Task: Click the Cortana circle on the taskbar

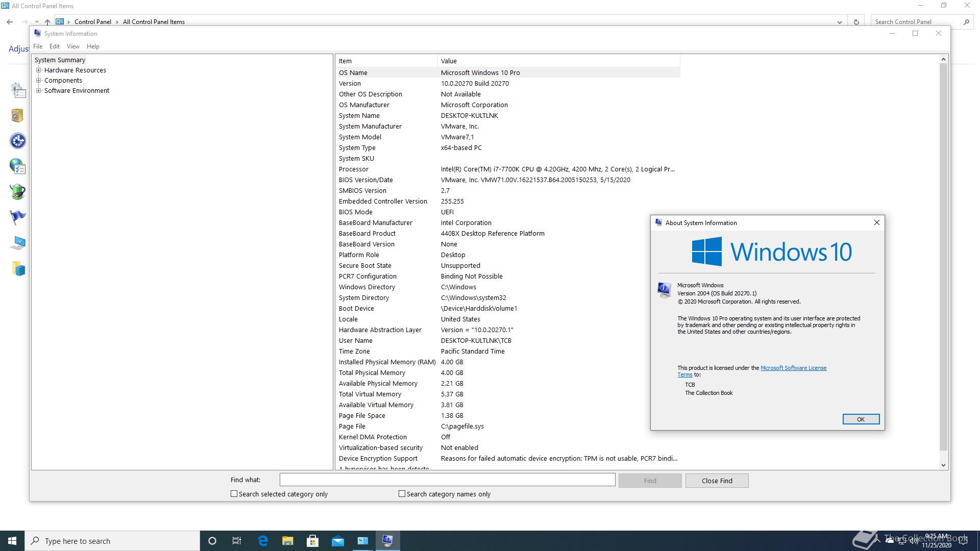Action: point(212,541)
